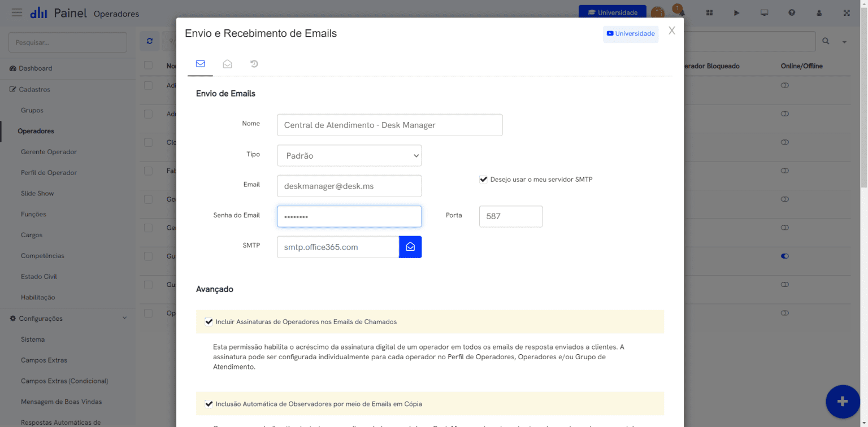
Task: Click the refresh icon above the operators list
Action: point(149,41)
